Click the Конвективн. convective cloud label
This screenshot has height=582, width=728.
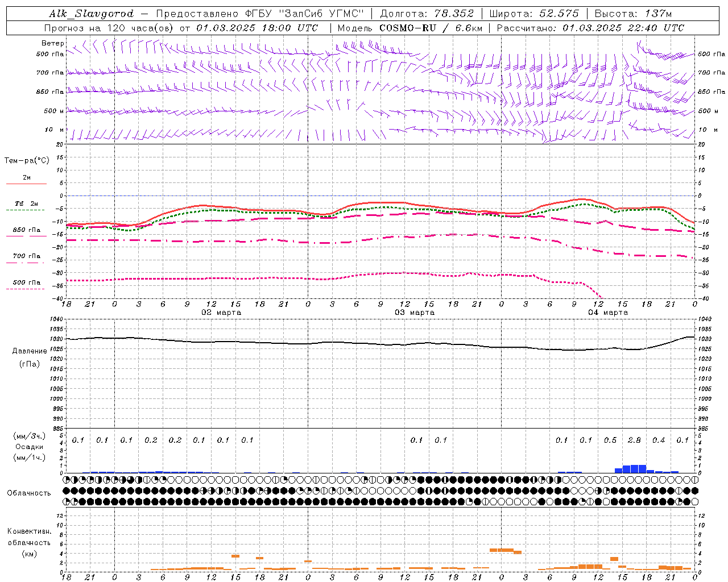[x=30, y=531]
